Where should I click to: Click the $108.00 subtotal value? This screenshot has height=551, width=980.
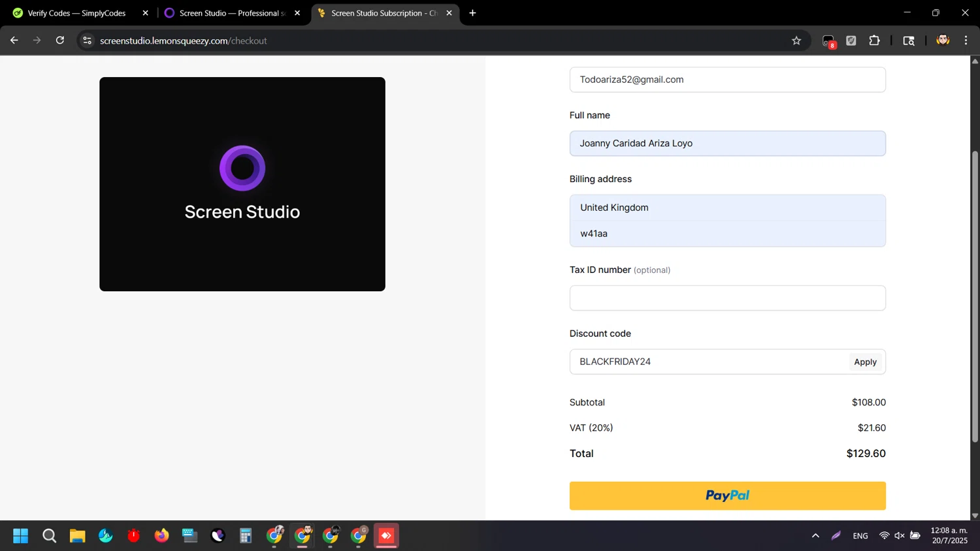coord(868,403)
